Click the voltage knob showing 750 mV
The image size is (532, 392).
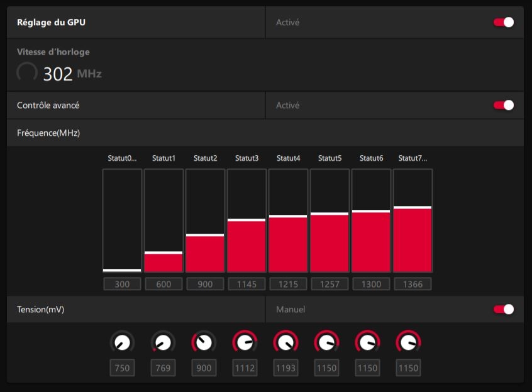122,342
